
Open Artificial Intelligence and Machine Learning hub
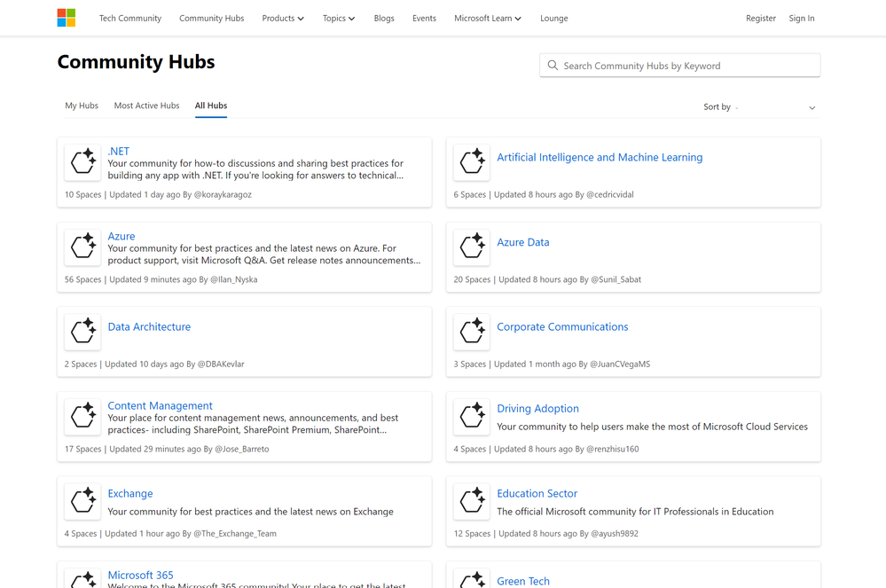point(600,157)
